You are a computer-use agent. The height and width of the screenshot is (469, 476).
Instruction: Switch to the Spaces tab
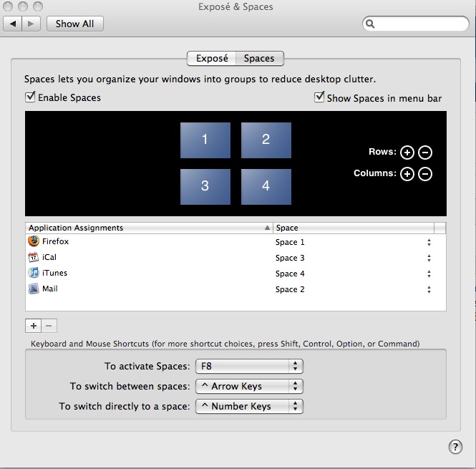260,58
